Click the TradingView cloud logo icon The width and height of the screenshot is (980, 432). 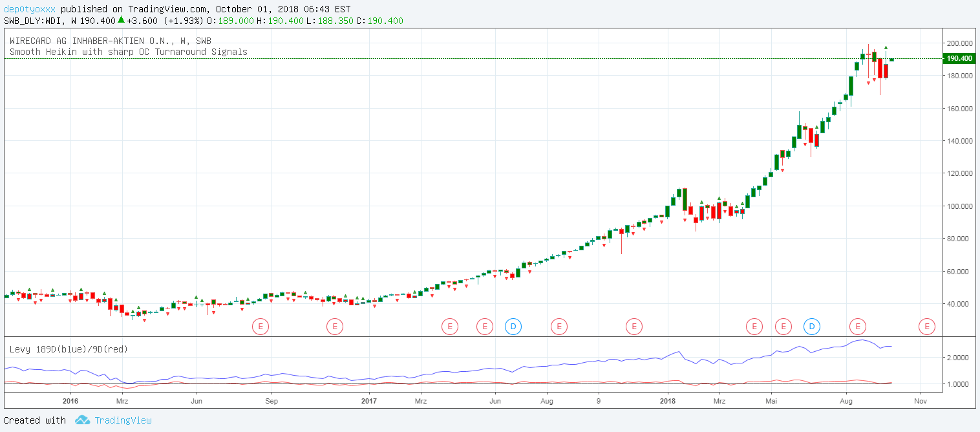tap(82, 420)
